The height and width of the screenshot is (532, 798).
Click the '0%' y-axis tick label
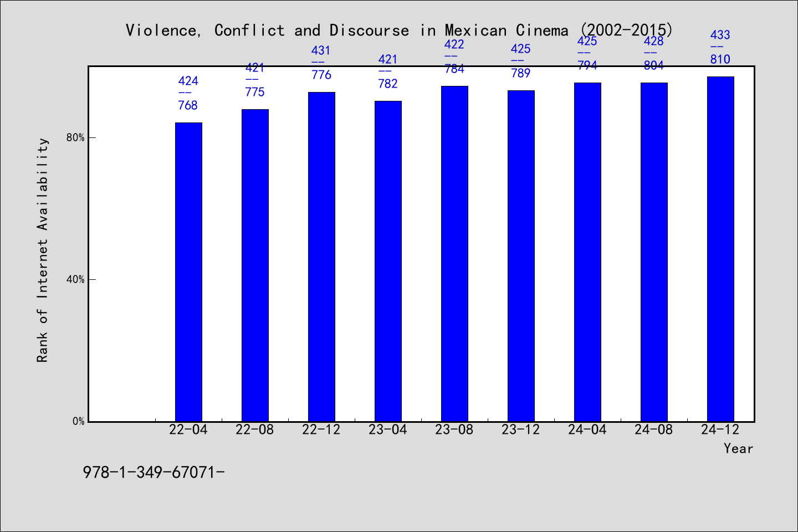[x=79, y=421]
